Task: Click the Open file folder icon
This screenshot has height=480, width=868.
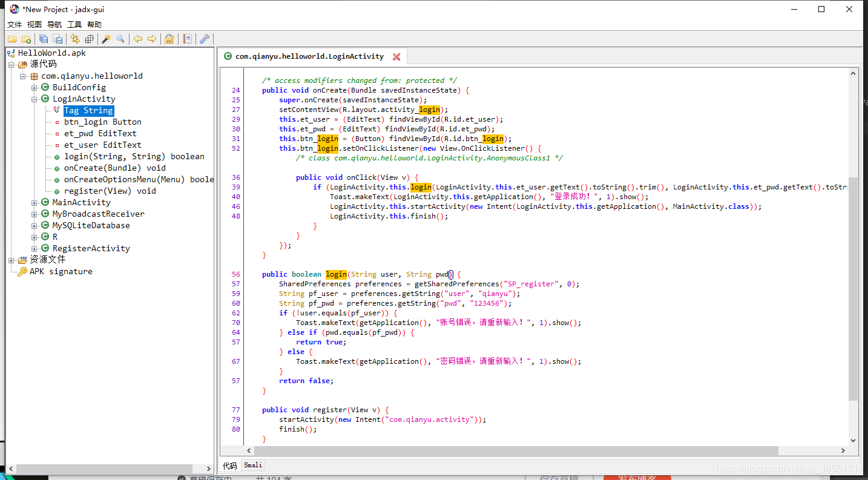Action: click(12, 39)
